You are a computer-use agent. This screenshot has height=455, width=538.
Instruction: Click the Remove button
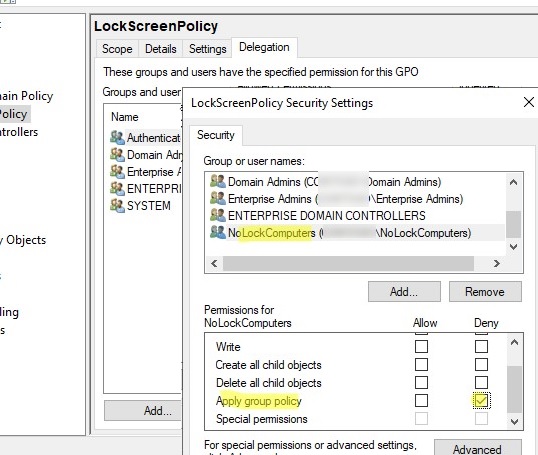[485, 292]
